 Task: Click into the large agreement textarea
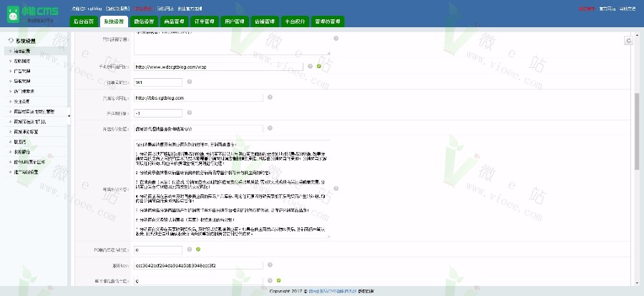click(x=232, y=188)
